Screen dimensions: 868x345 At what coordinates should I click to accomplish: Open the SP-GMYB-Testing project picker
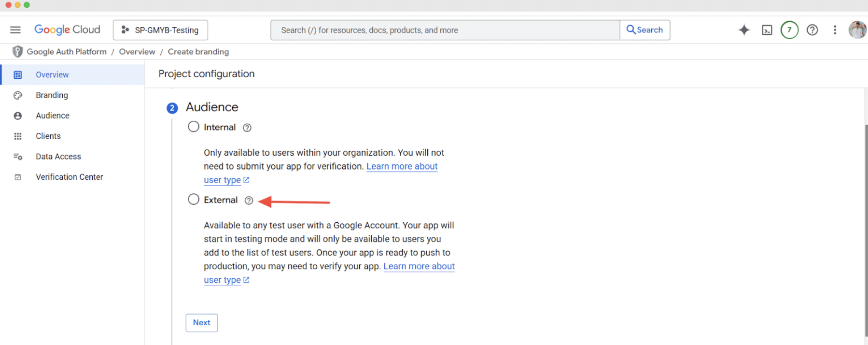tap(160, 30)
